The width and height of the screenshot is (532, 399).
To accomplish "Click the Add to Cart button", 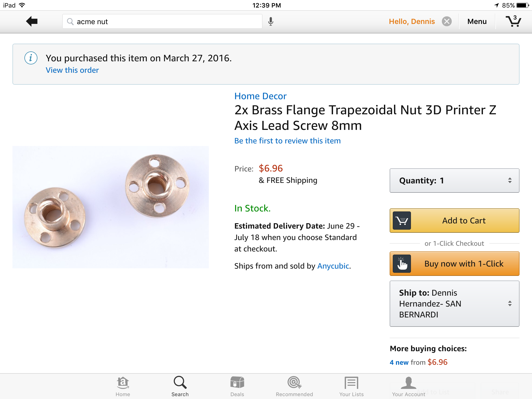I will click(454, 221).
